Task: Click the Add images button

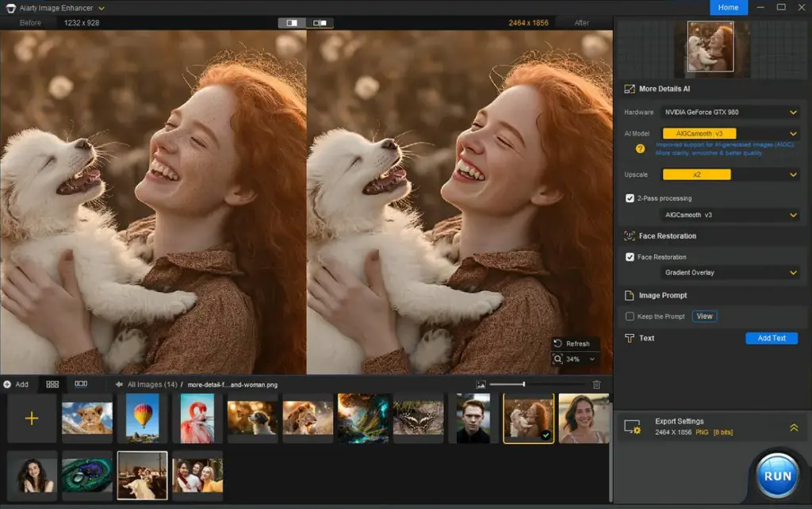Action: pyautogui.click(x=16, y=385)
